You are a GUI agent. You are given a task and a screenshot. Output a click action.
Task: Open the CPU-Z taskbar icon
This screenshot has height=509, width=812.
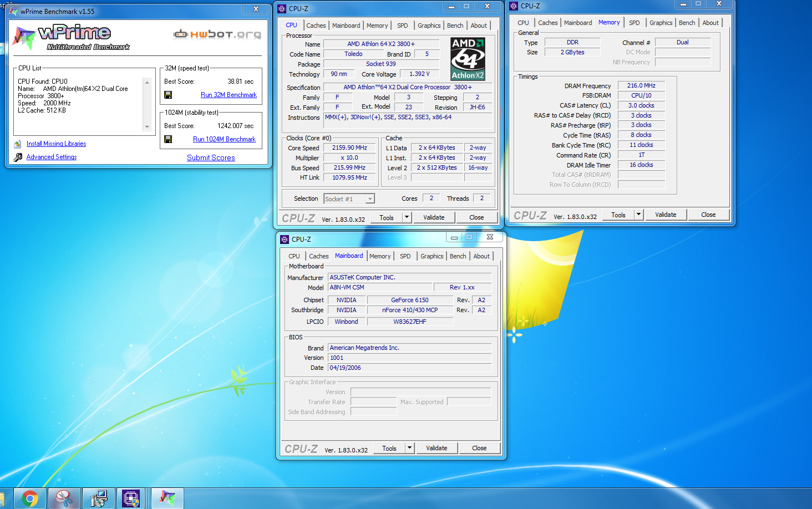tap(131, 498)
